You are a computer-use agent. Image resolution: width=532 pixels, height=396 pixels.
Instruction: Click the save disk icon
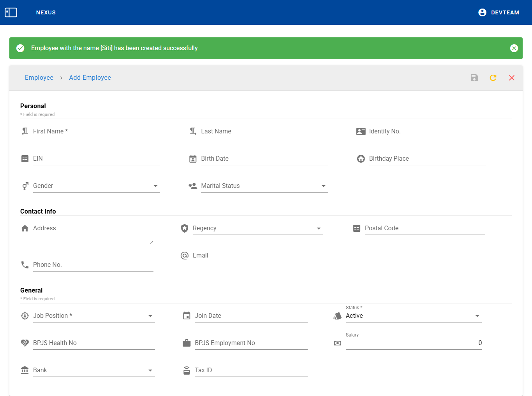[x=474, y=78]
